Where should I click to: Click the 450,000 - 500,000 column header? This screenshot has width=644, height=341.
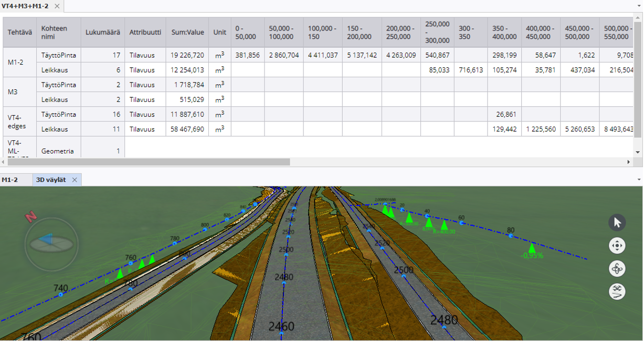[x=579, y=32]
